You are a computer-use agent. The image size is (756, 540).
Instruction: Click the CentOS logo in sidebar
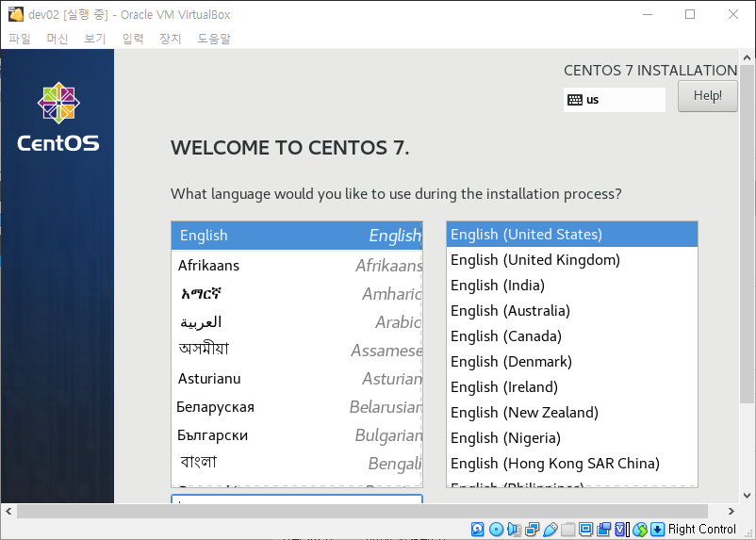coord(58,117)
